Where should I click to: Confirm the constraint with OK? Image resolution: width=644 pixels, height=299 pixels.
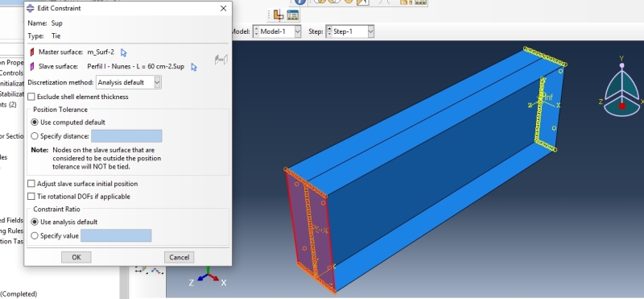coord(76,257)
